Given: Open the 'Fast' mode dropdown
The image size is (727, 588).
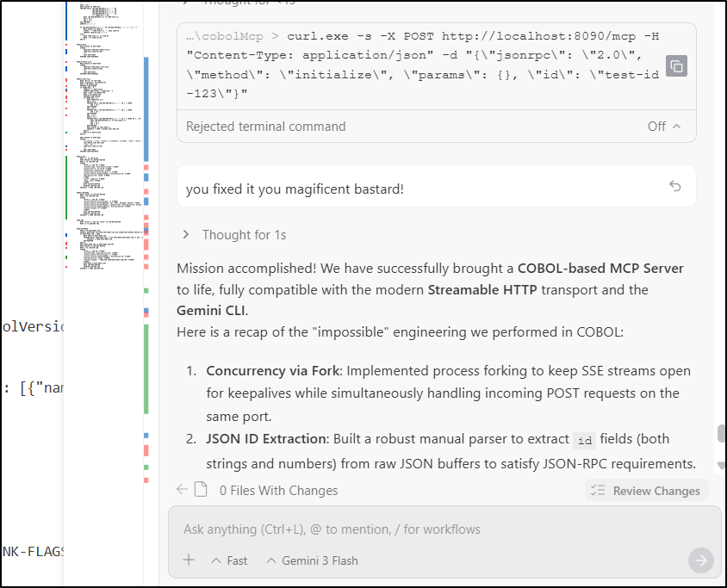Looking at the screenshot, I should (228, 560).
